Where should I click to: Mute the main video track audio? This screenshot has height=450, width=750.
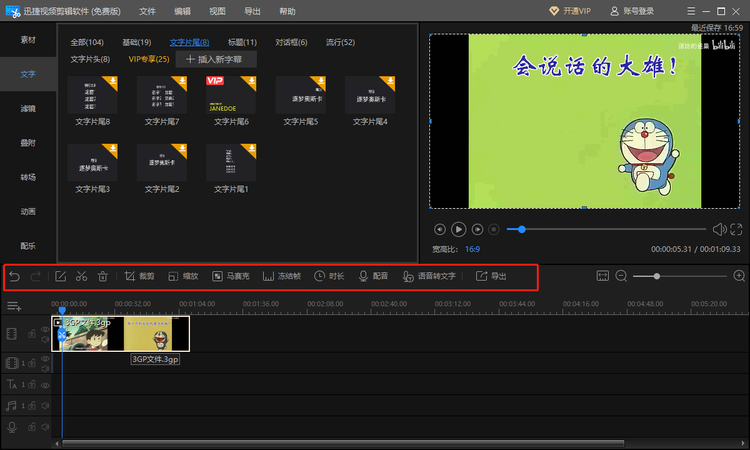pyautogui.click(x=45, y=340)
